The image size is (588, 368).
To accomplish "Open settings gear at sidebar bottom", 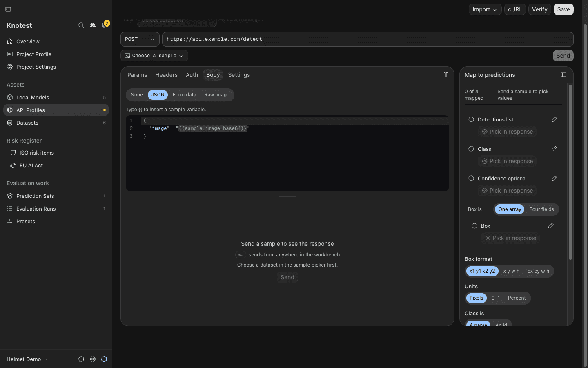I will 93,359.
